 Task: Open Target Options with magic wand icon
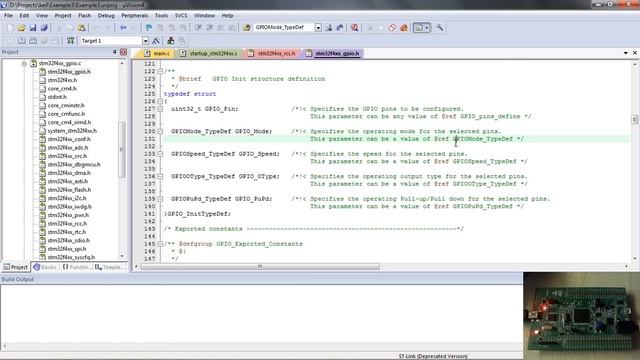(156, 41)
